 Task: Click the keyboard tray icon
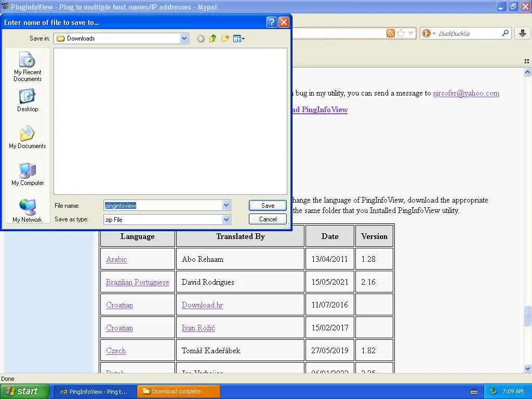pos(474,392)
